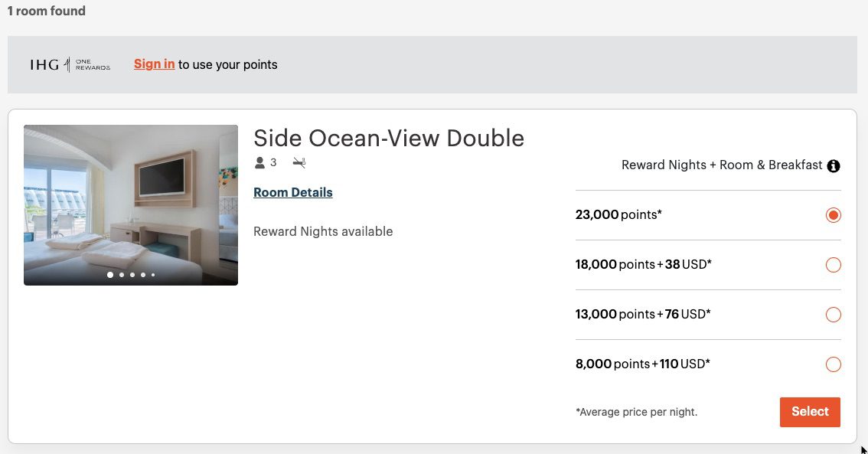The image size is (868, 454).
Task: Open the Reward Nights info tooltip
Action: [834, 165]
